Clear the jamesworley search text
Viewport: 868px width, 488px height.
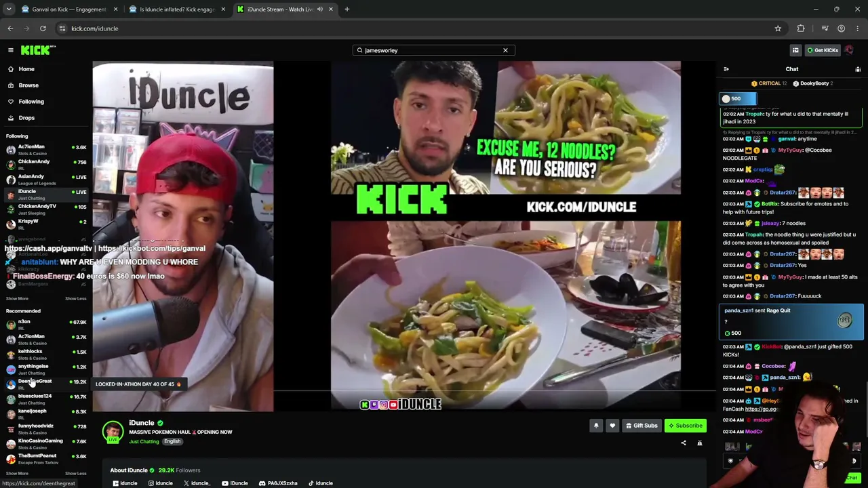point(505,50)
